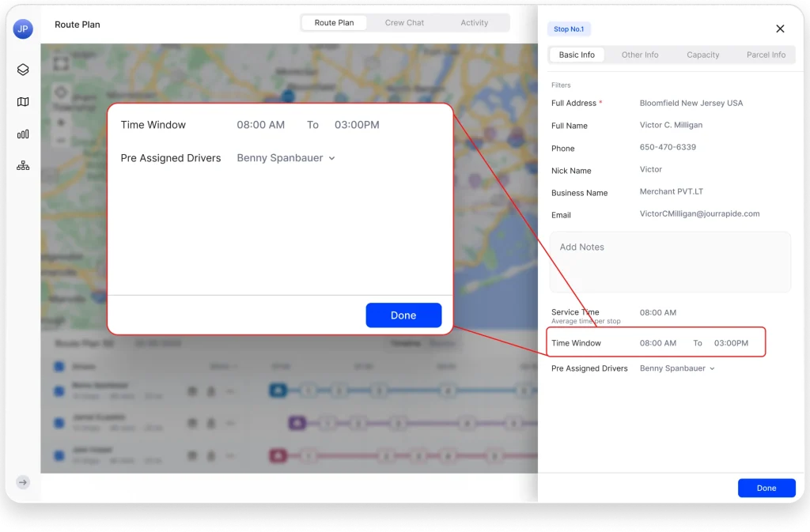The image size is (810, 532).
Task: Click the locate target icon on the map
Action: click(61, 92)
